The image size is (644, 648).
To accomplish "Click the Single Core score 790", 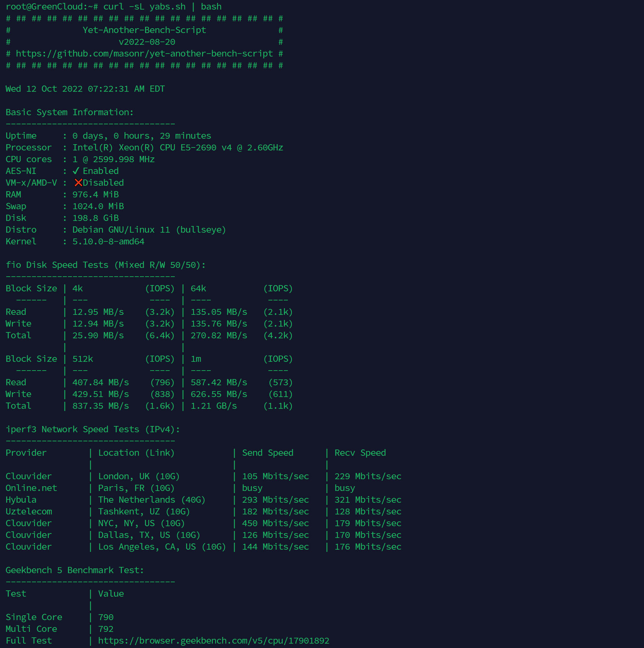I will [106, 617].
